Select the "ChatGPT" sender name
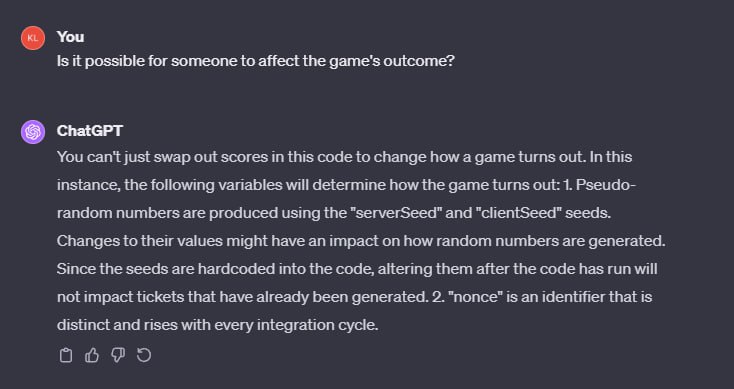The height and width of the screenshot is (389, 734). 90,131
